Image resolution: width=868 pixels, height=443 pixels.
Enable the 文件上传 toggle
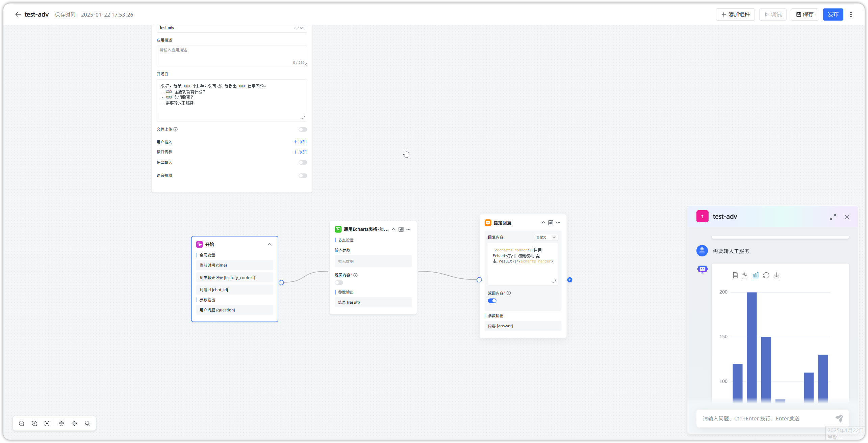click(x=303, y=130)
